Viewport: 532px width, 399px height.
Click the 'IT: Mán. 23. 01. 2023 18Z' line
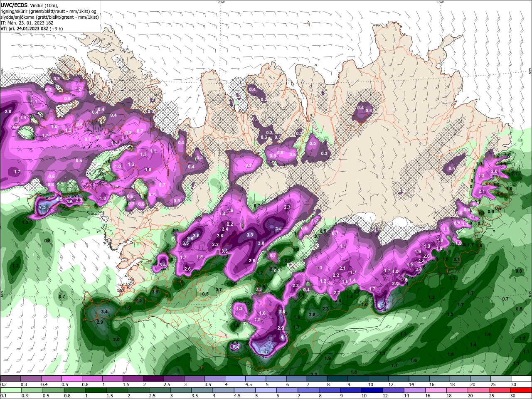(x=28, y=23)
